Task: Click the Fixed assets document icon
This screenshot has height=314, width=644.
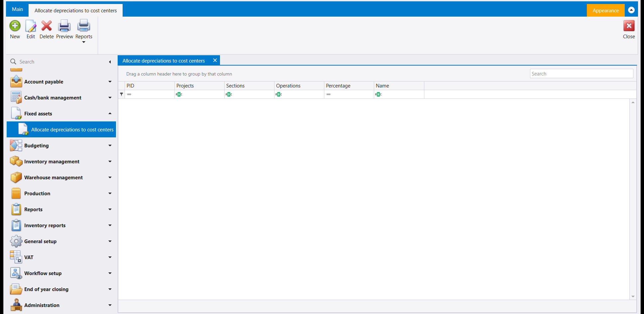Action: click(16, 113)
